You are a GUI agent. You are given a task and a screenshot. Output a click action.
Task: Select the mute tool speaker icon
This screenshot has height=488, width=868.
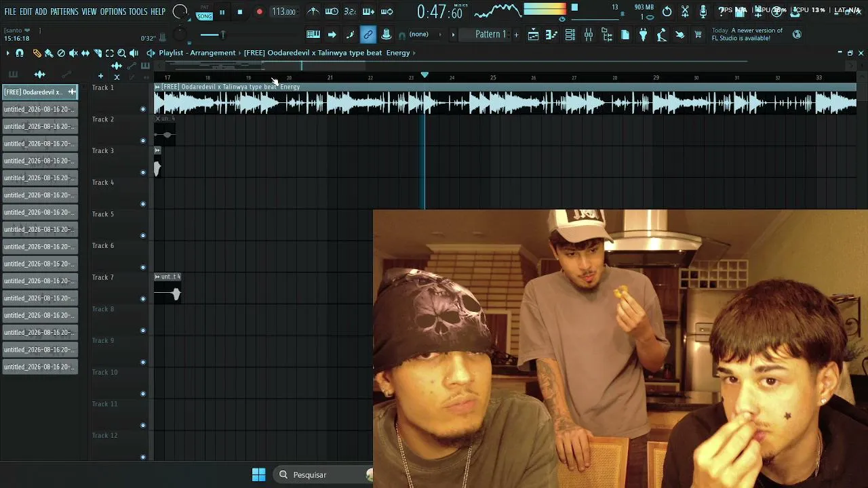(x=73, y=53)
